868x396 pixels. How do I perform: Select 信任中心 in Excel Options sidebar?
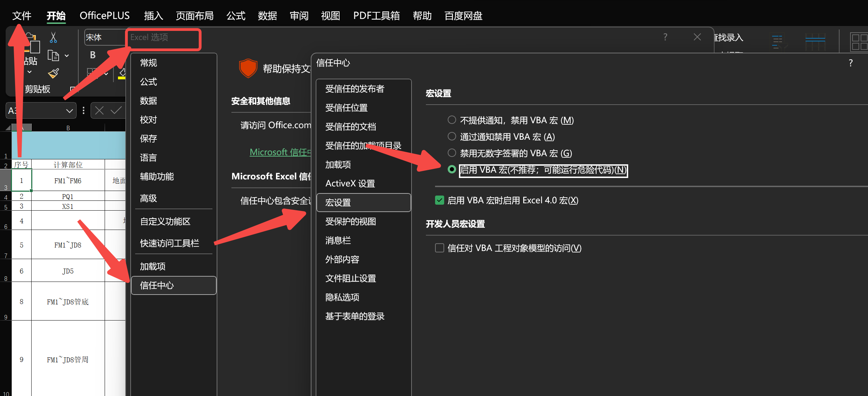[x=173, y=285]
